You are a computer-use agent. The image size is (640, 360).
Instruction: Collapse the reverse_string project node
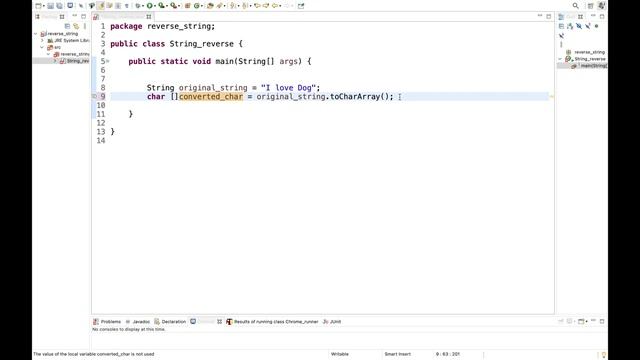pyautogui.click(x=36, y=34)
